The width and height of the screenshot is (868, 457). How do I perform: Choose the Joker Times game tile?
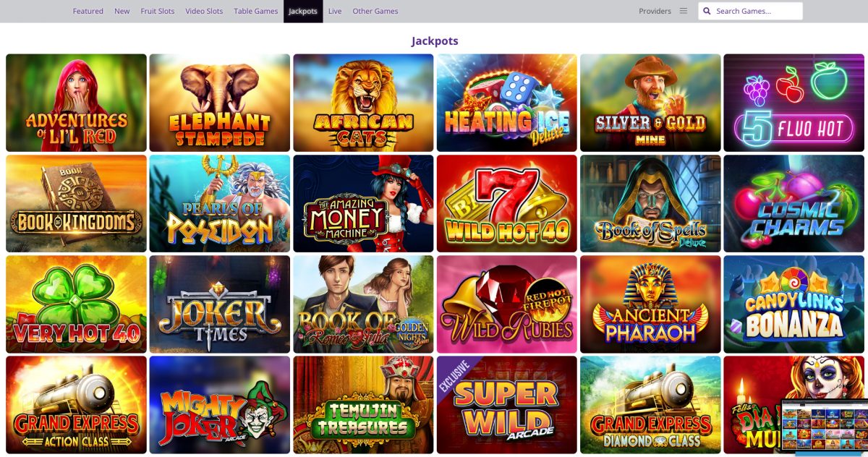(x=220, y=304)
